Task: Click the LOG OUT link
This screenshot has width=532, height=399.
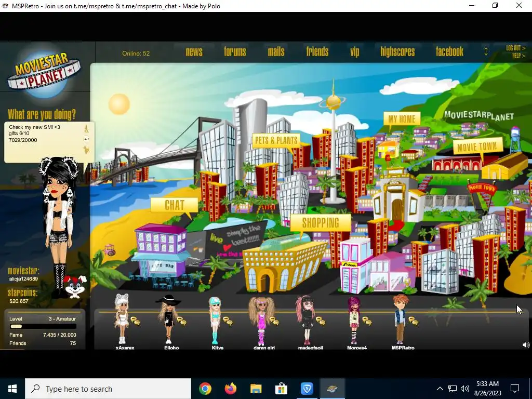Action: pyautogui.click(x=515, y=48)
